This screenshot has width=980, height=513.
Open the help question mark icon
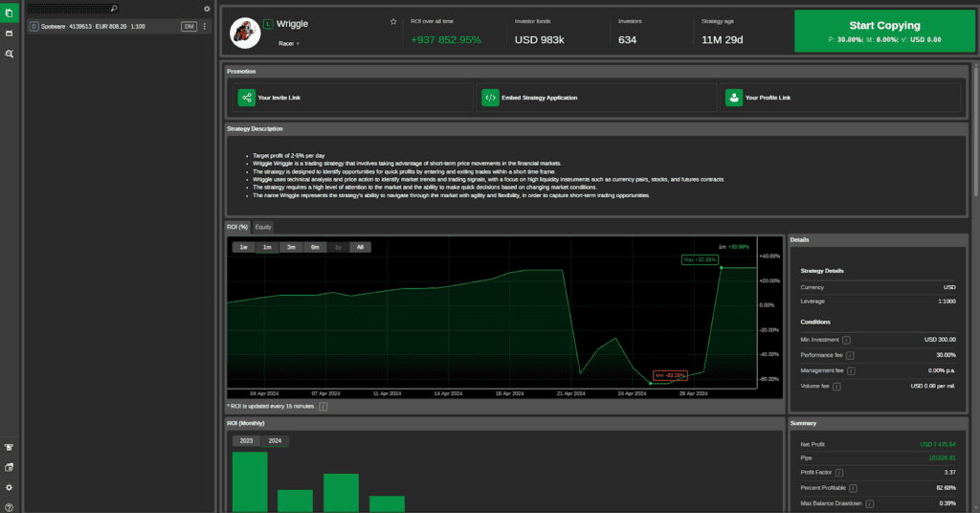(x=9, y=507)
